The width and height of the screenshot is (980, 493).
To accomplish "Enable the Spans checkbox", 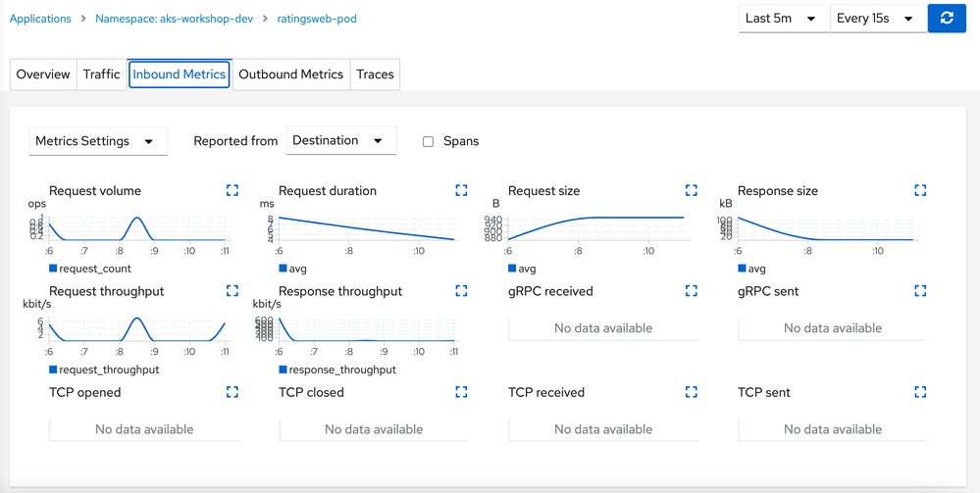I will click(428, 141).
